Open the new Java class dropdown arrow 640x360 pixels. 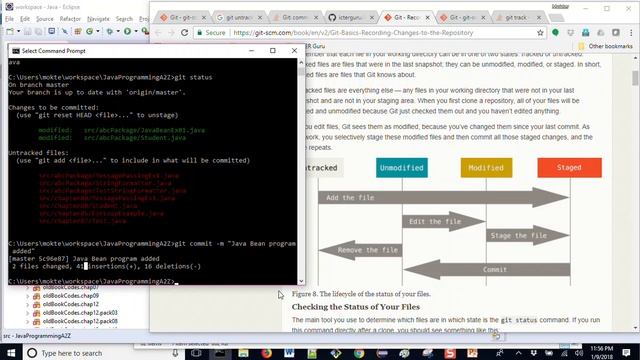(x=98, y=31)
